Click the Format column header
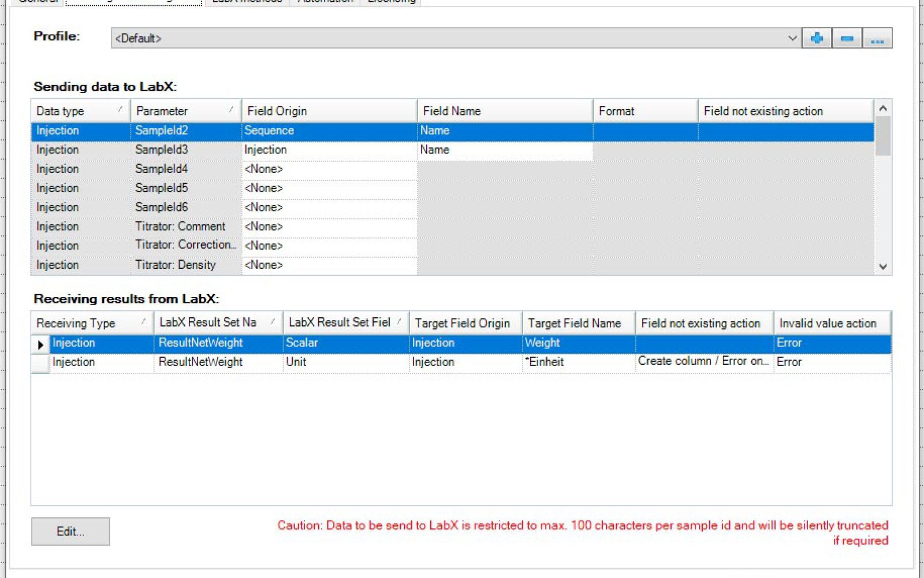 (x=646, y=111)
